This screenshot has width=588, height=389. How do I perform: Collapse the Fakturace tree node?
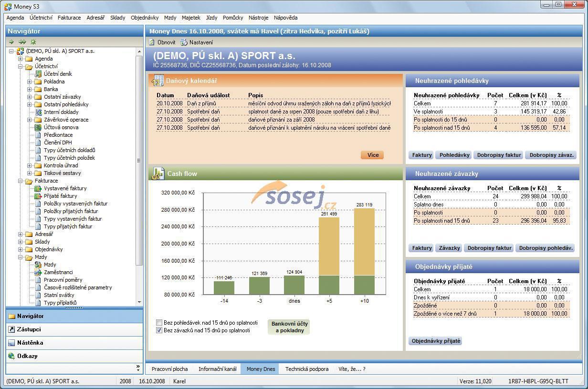point(21,181)
